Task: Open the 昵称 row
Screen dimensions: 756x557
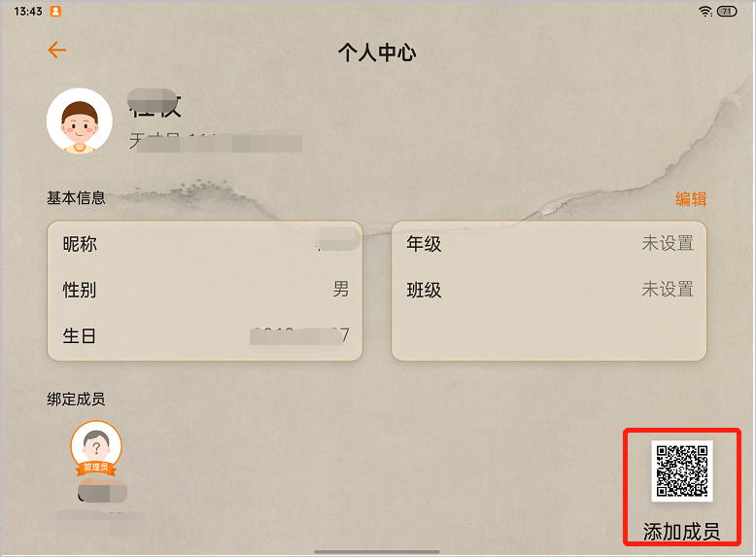Action: [x=205, y=244]
